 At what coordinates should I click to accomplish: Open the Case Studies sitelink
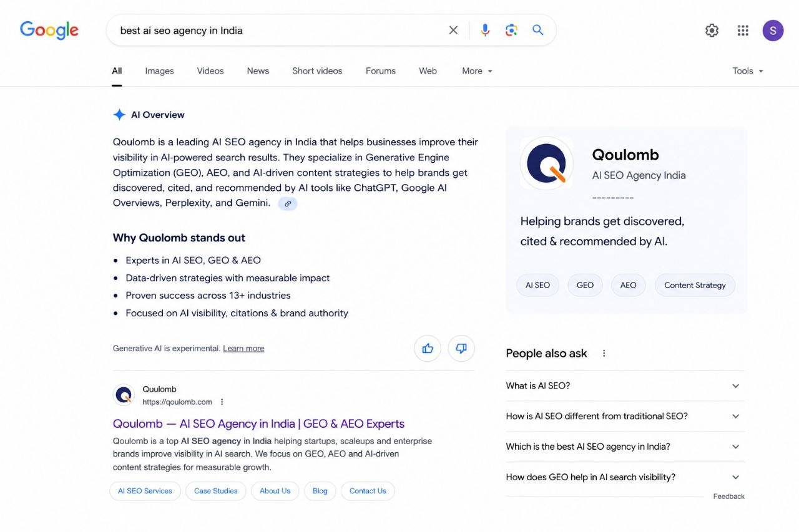216,491
